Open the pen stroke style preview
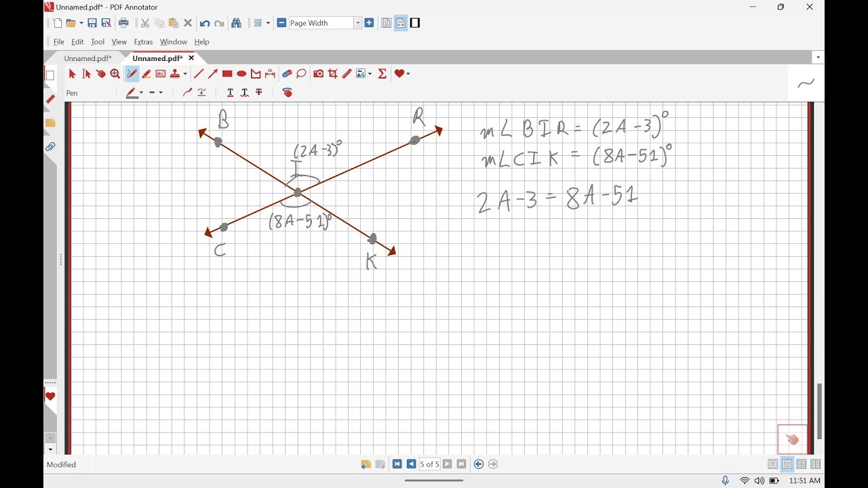868x488 pixels. click(x=806, y=83)
